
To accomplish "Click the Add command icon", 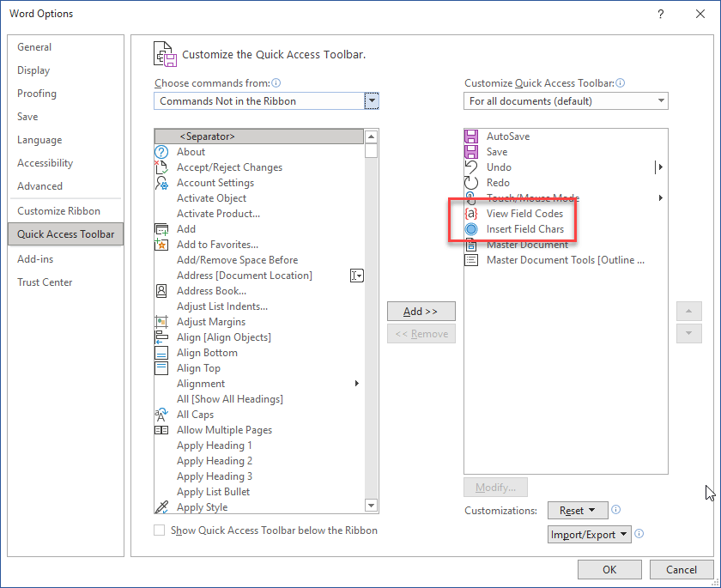I will coord(161,229).
